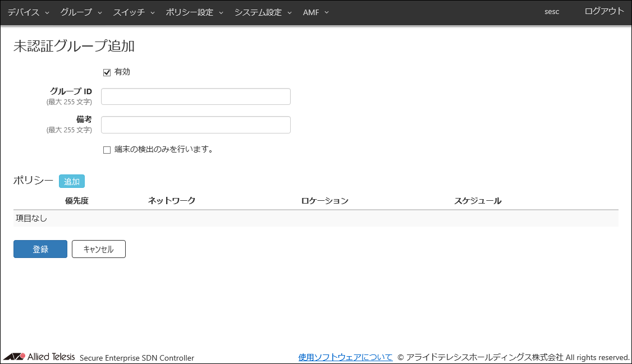
Task: Click the Allied Telesis logo
Action: click(x=39, y=357)
